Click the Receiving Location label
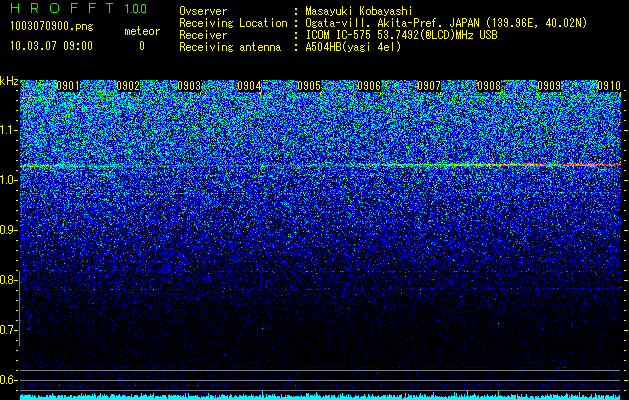This screenshot has height=400, width=629. click(x=233, y=23)
